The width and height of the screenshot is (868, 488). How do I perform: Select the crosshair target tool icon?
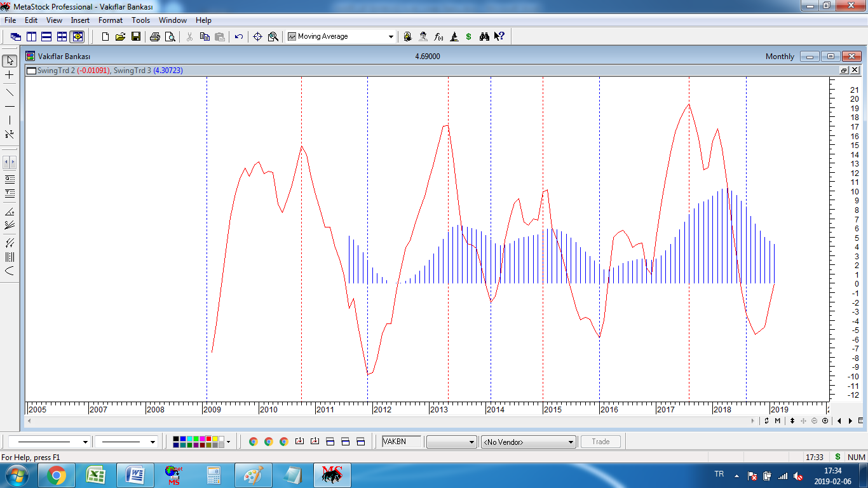pyautogui.click(x=258, y=37)
